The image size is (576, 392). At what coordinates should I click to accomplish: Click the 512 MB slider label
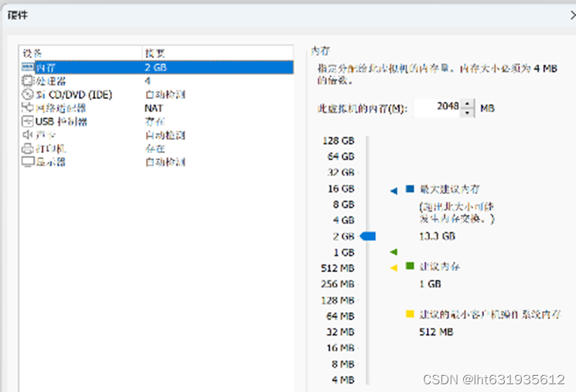[x=338, y=268]
